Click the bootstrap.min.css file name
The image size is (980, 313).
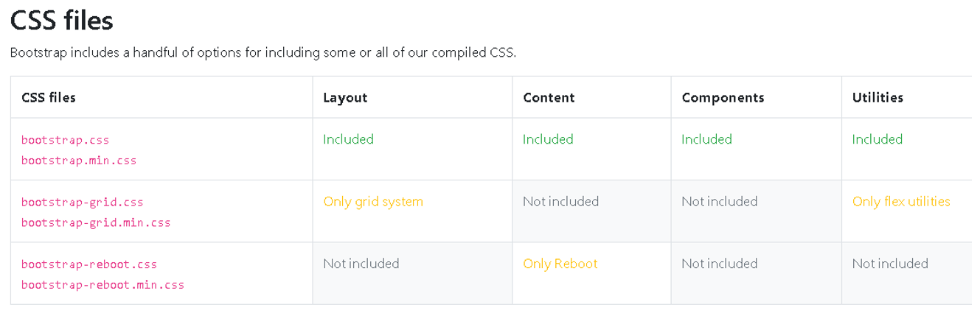(x=79, y=161)
